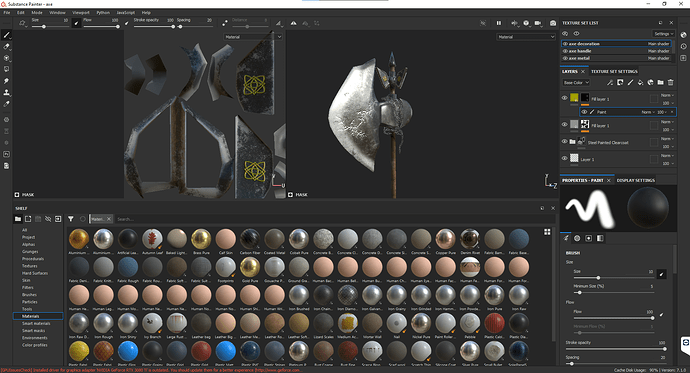Open the brush alpha properties icon
Image resolution: width=690 pixels, height=373 pixels.
click(x=577, y=238)
